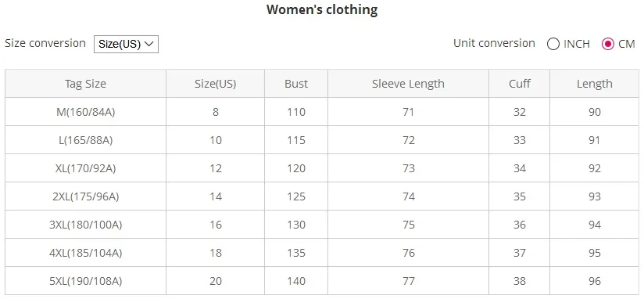
Task: Click the Tag Size column header
Action: [85, 84]
